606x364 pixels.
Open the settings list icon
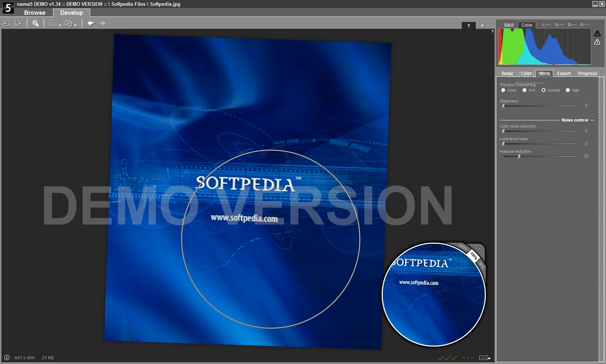[481, 358]
